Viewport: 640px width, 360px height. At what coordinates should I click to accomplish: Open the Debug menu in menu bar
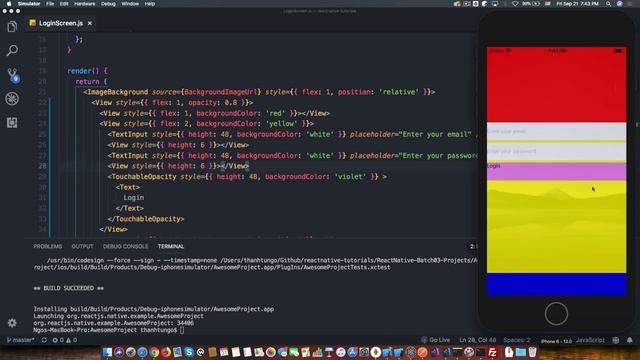[x=108, y=4]
